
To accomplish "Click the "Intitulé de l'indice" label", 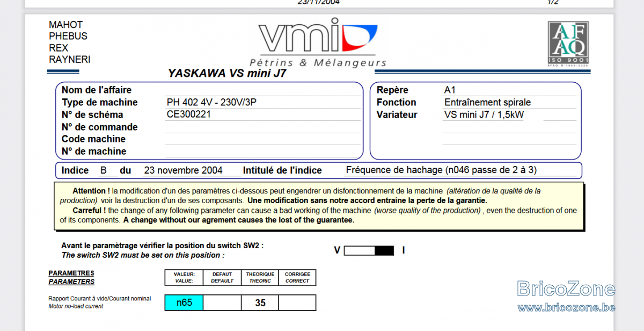I will coord(282,170).
